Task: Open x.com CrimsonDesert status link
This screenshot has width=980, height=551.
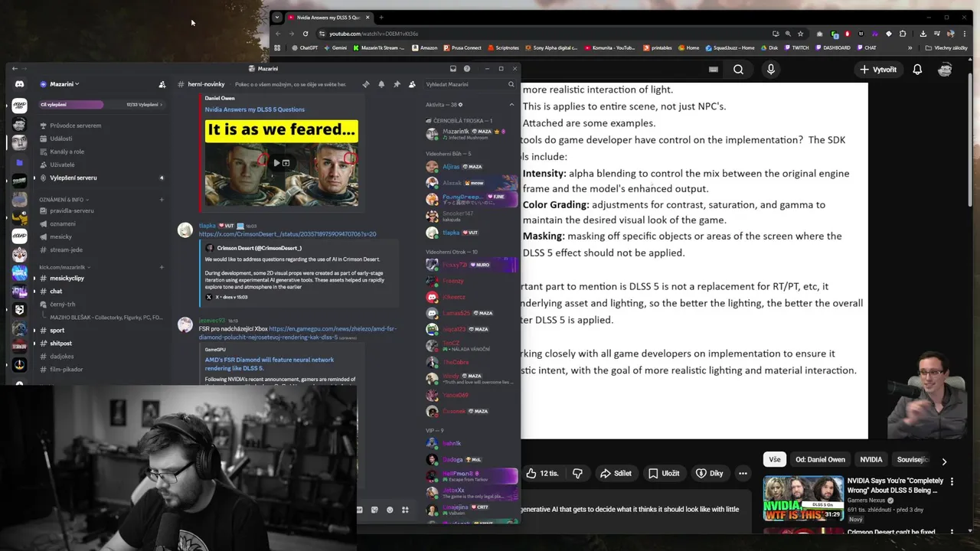Action: (x=287, y=234)
